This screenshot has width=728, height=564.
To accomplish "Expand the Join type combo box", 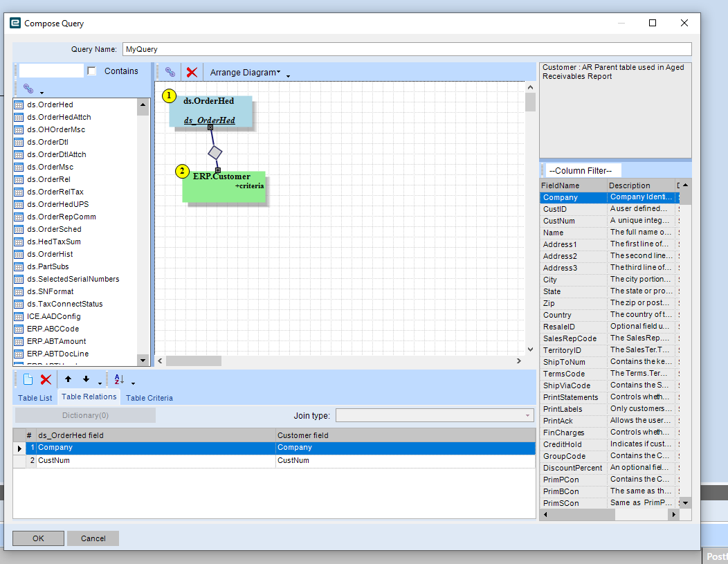I will click(x=528, y=416).
